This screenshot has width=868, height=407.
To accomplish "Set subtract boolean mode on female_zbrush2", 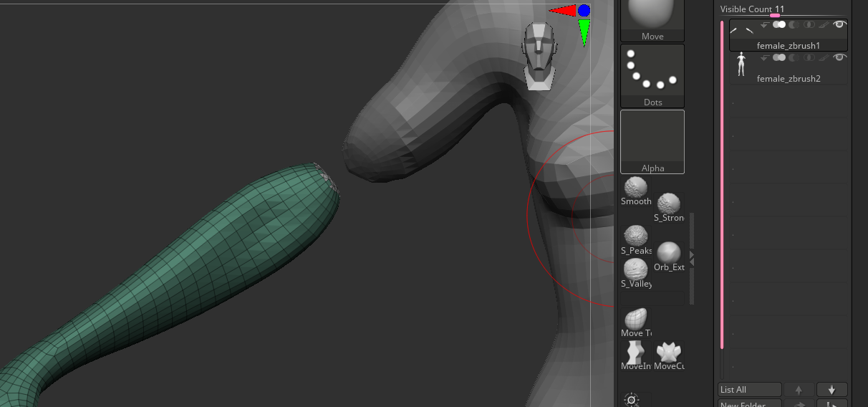I will click(794, 57).
